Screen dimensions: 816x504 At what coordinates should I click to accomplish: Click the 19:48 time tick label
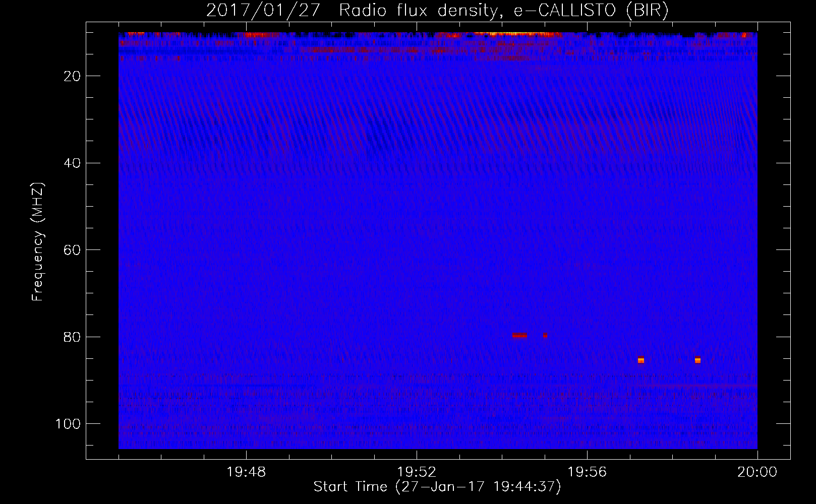[246, 472]
